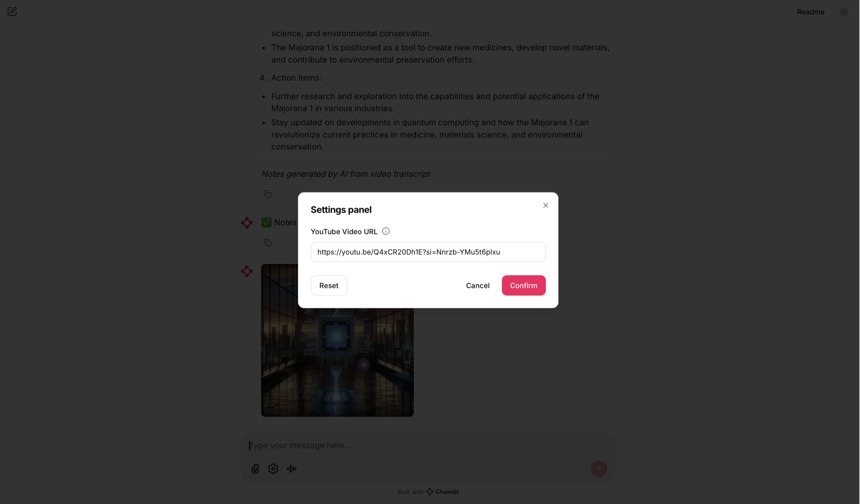Open the generated quantum chip image
This screenshot has width=860, height=504.
337,362
